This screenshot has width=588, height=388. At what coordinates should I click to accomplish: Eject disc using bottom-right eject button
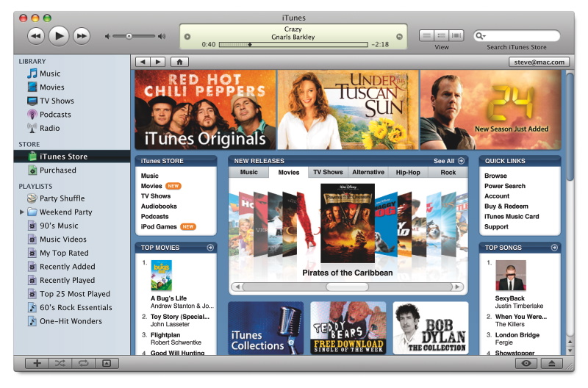[x=551, y=363]
